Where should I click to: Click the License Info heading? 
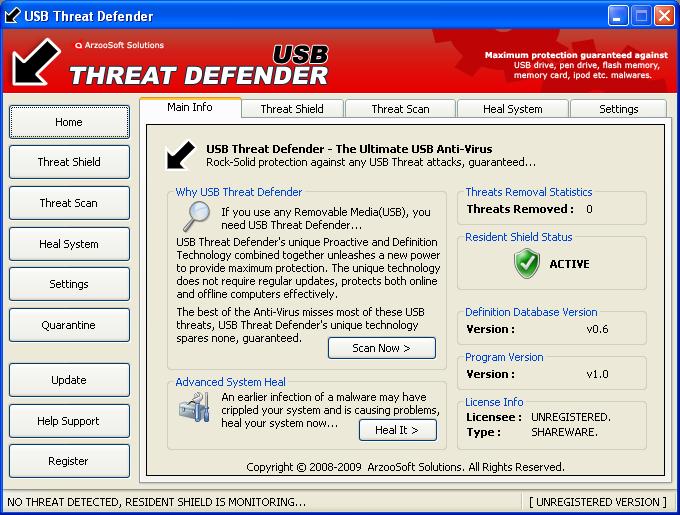pyautogui.click(x=494, y=402)
